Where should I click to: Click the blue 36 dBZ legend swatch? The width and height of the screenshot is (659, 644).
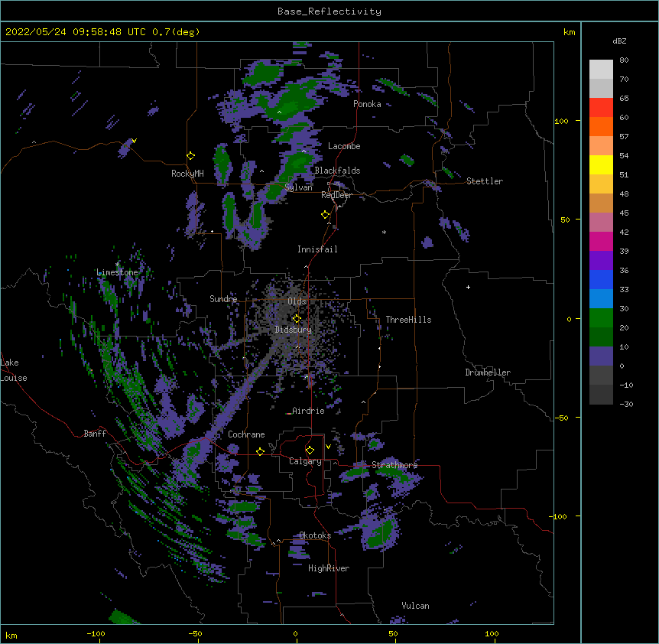tap(601, 279)
